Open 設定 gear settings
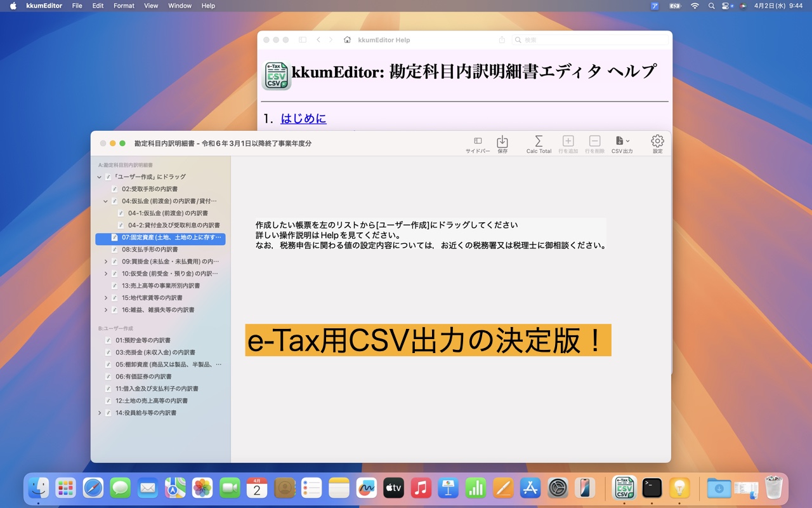Image resolution: width=812 pixels, height=508 pixels. [658, 144]
